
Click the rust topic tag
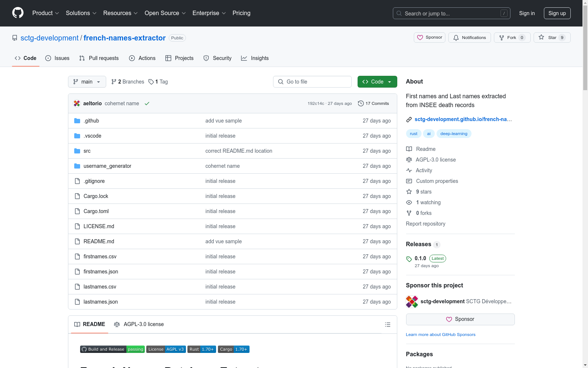[414, 134]
